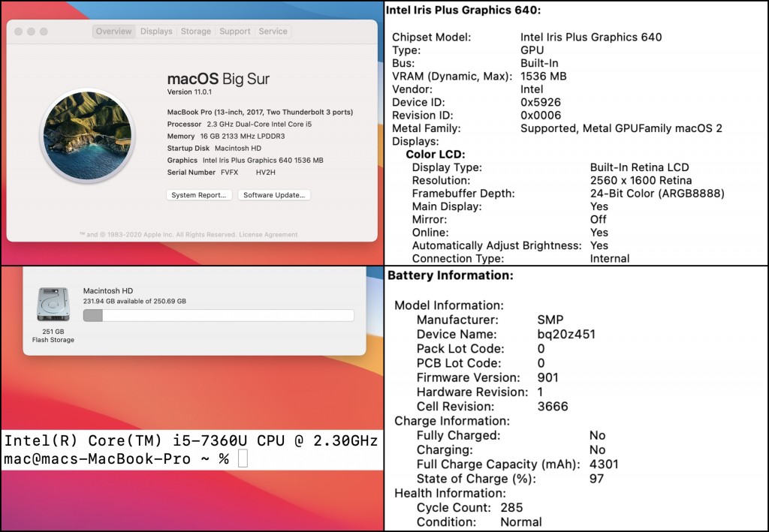Open the License Agreement link
Viewport: 769px width, 532px height.
point(268,235)
